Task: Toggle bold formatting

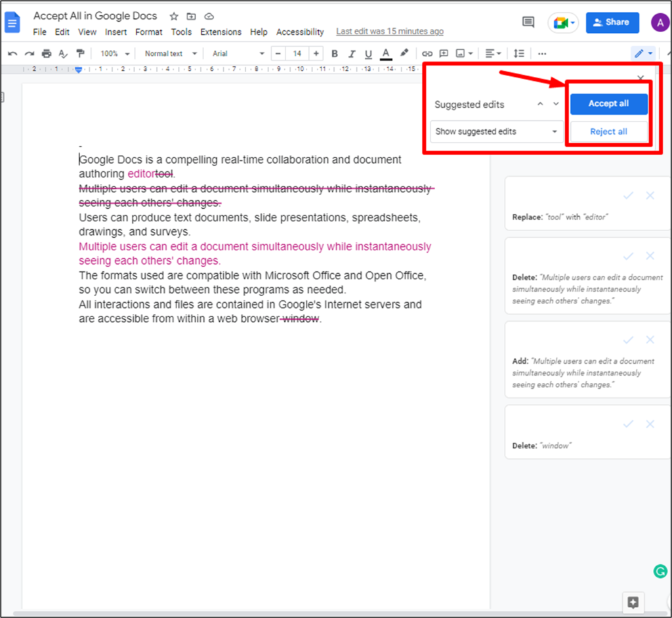Action: pyautogui.click(x=335, y=54)
